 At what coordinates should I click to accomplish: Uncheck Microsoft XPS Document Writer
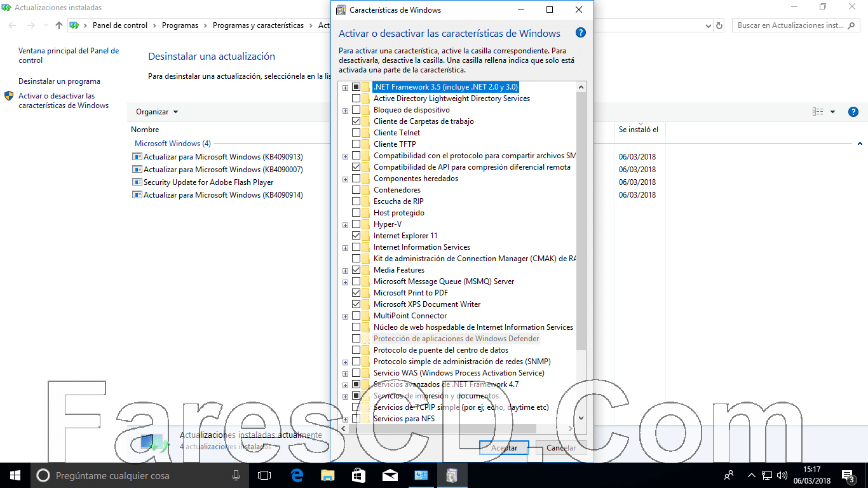coord(356,304)
